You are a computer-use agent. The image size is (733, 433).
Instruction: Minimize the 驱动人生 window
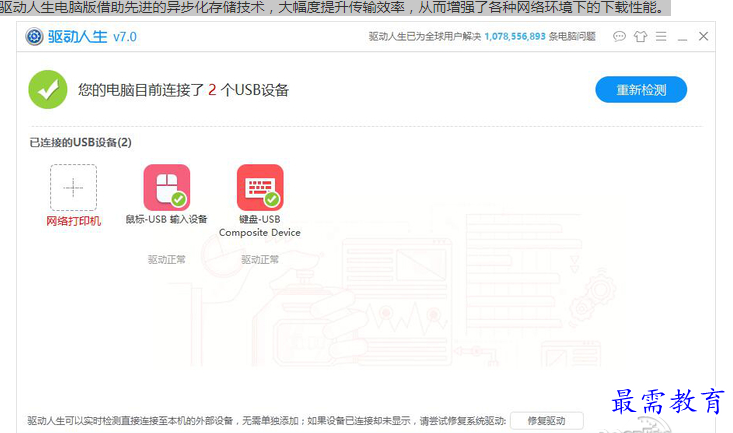(683, 40)
